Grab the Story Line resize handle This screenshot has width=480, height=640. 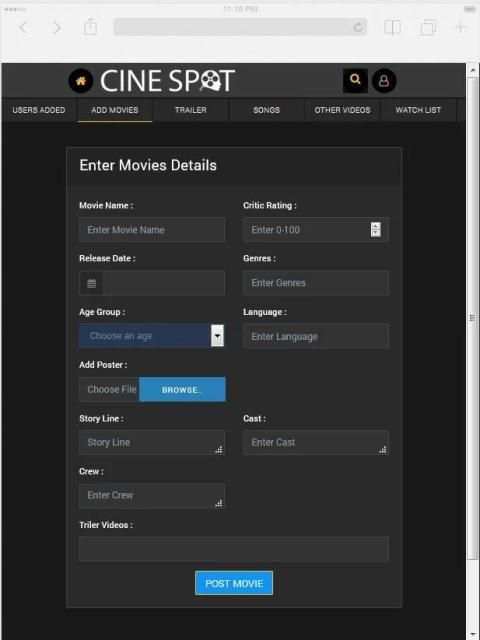[x=219, y=450]
